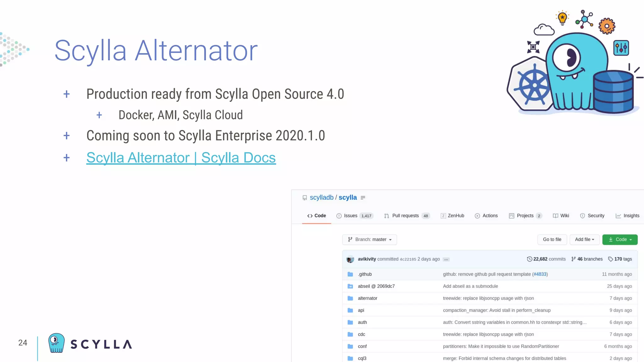The image size is (644, 362).
Task: Click the tags label icon
Action: [x=610, y=259]
